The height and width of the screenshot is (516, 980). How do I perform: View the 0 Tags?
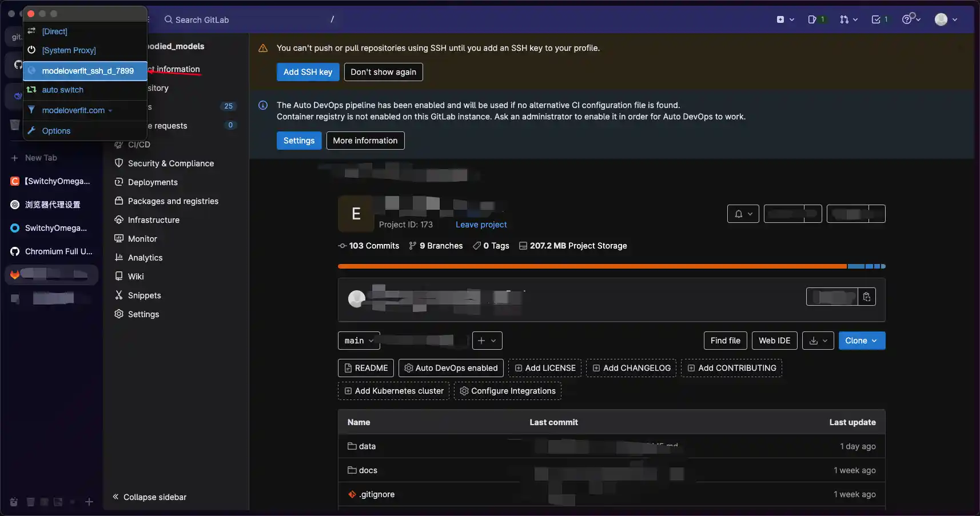point(491,246)
